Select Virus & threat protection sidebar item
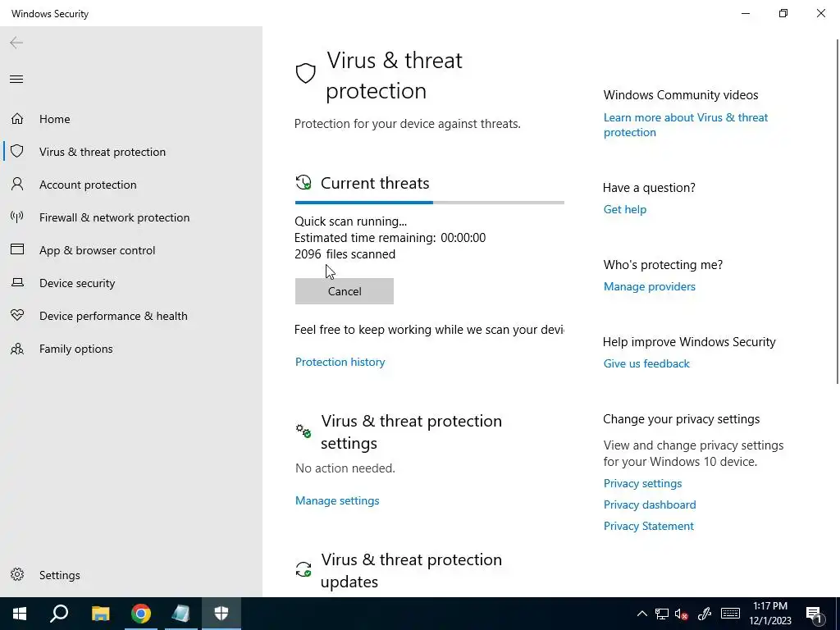This screenshot has width=840, height=630. 131,152
